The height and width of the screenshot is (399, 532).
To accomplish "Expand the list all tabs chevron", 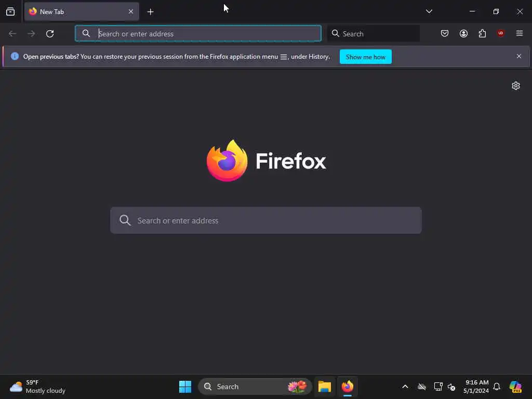I will [x=429, y=11].
